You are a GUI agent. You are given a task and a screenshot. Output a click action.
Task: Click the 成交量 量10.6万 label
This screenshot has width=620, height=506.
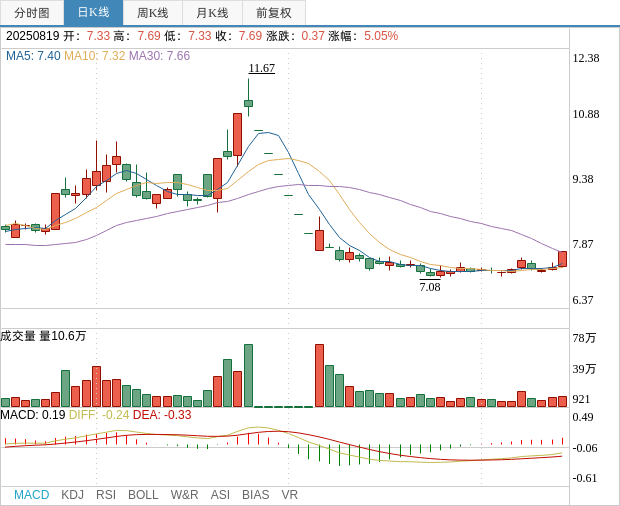43,336
